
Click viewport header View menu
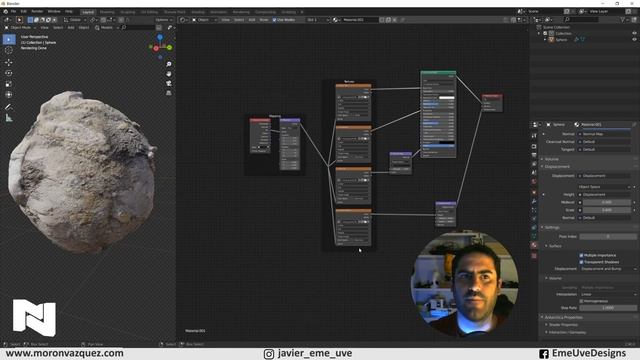tap(44, 27)
